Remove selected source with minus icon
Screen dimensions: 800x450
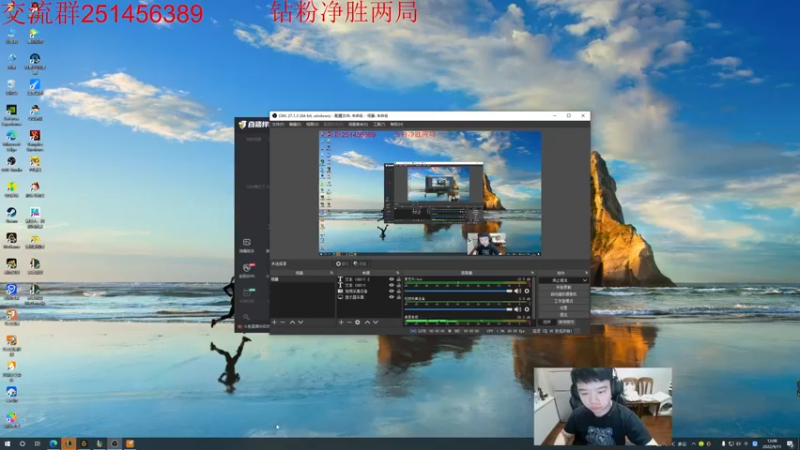(x=349, y=322)
